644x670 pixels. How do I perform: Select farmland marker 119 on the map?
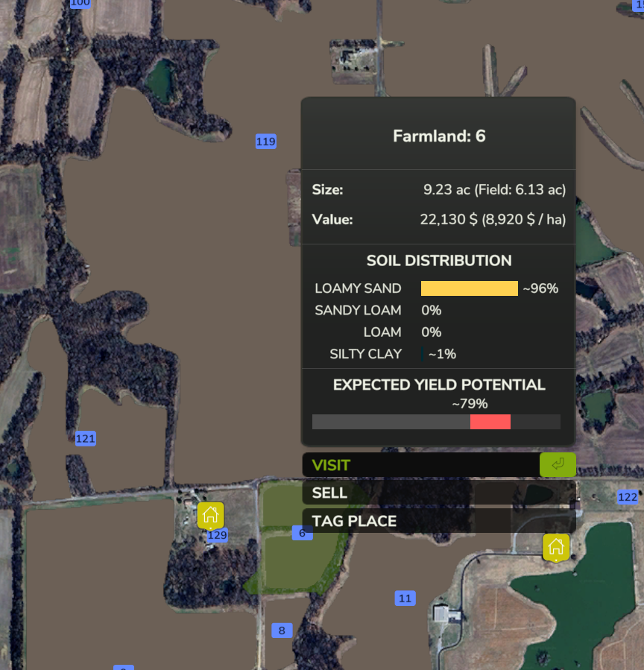[x=265, y=142]
